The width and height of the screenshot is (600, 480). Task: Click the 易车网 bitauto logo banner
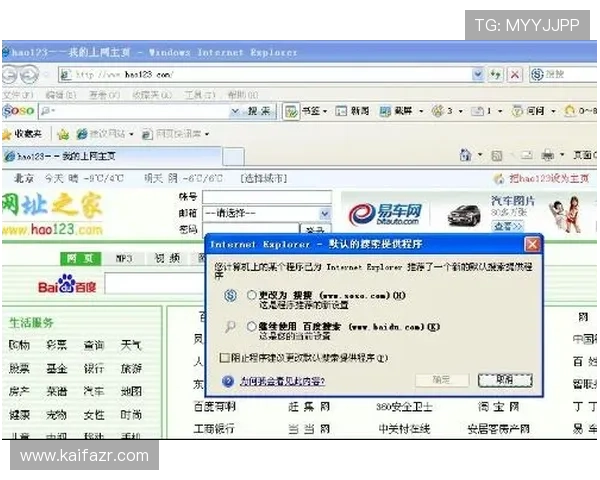tap(385, 214)
